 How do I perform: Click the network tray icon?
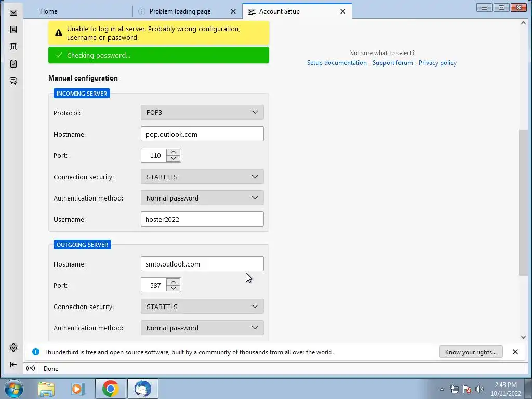click(454, 389)
